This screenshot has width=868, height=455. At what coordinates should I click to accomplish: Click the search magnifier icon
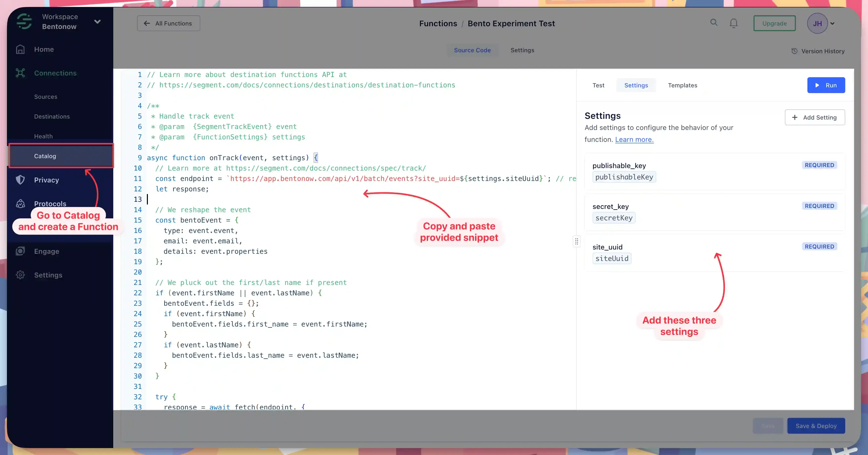click(x=714, y=23)
